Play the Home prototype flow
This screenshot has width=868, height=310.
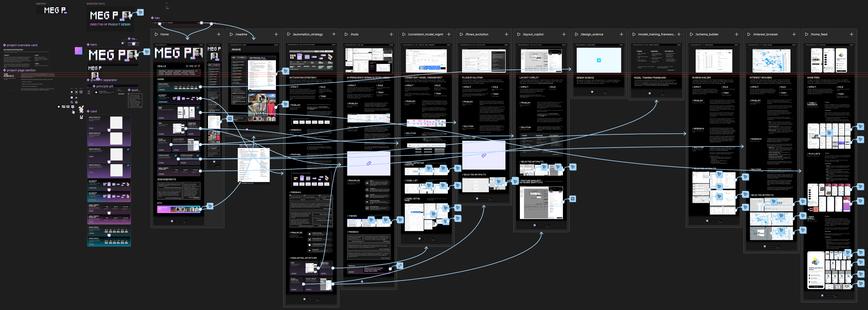click(x=156, y=34)
